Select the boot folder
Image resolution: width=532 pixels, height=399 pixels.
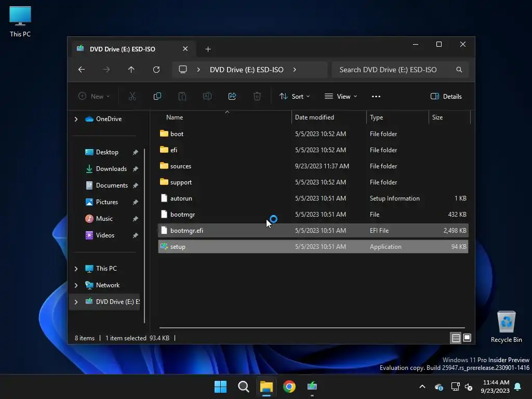[313, 134]
